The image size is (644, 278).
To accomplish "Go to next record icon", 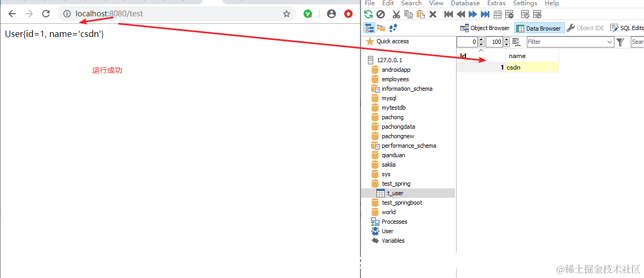I will click(x=473, y=14).
